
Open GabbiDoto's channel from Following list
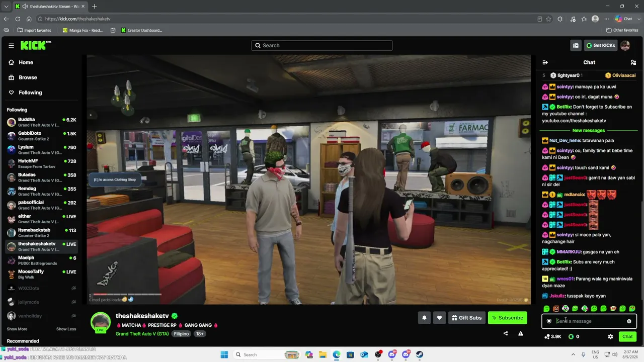click(42, 136)
